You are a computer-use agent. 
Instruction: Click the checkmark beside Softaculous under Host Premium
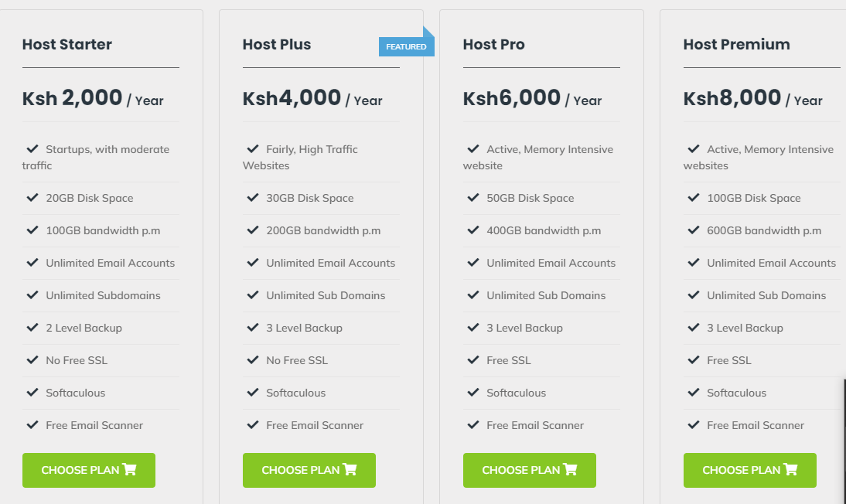click(693, 393)
